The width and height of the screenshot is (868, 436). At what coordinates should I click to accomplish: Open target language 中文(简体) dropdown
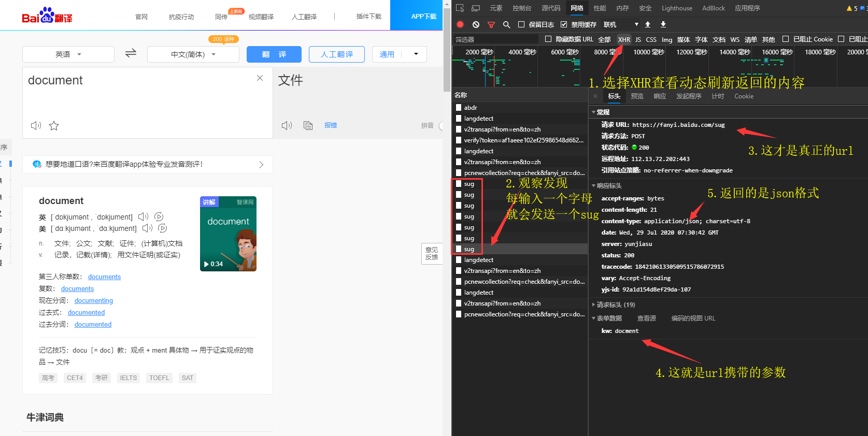click(x=193, y=54)
